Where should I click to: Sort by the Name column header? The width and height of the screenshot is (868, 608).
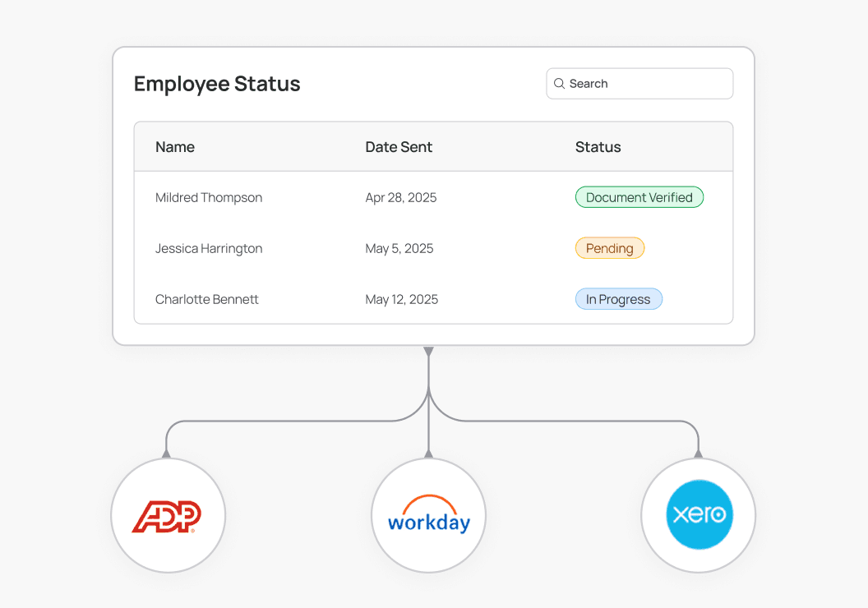tap(174, 146)
